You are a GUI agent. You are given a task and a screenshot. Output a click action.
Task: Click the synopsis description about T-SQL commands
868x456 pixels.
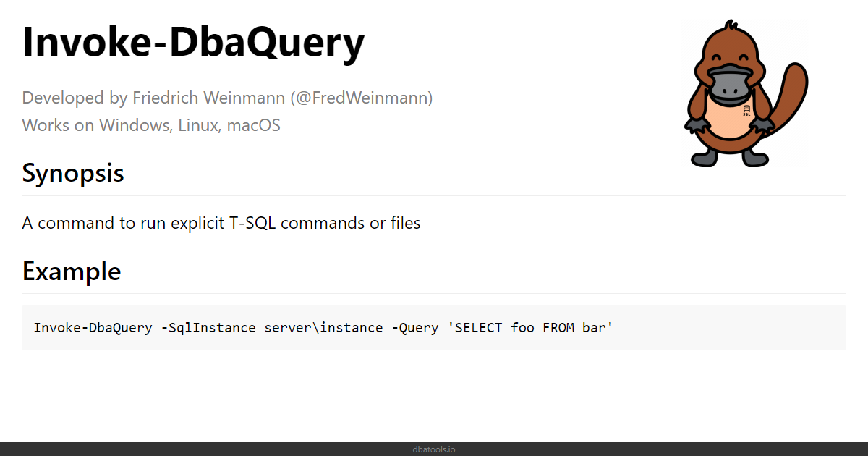(x=221, y=223)
